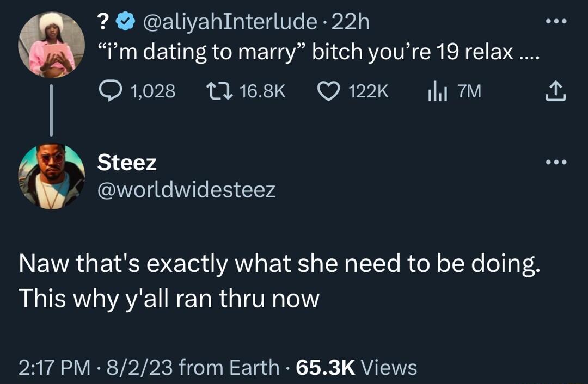Show the 65.3K Views count

[356, 368]
